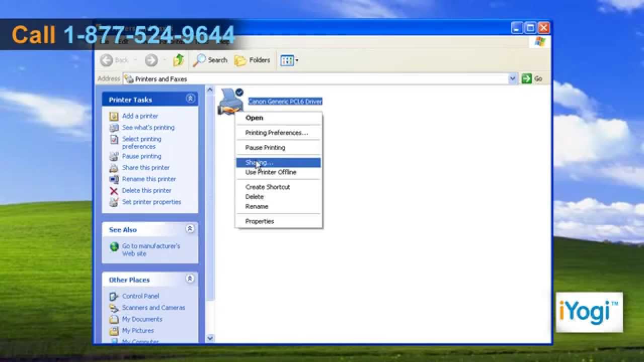Click the Add a printer icon
The image size is (644, 362).
coord(114,116)
